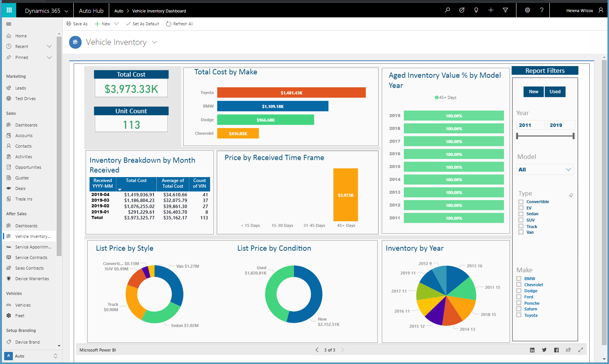Check the Convertible type filter
The image size is (609, 364).
click(x=521, y=202)
